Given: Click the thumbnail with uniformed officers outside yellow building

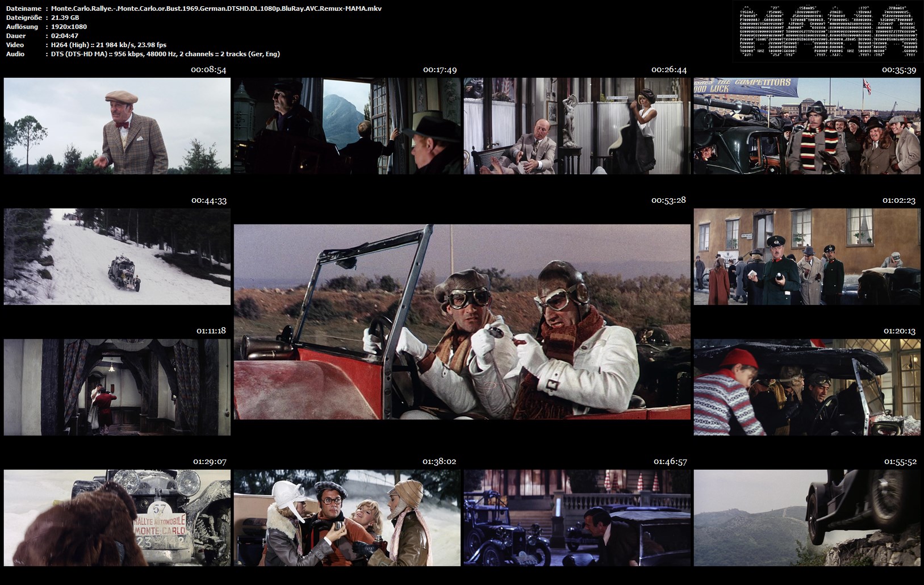Looking at the screenshot, I should pos(807,257).
